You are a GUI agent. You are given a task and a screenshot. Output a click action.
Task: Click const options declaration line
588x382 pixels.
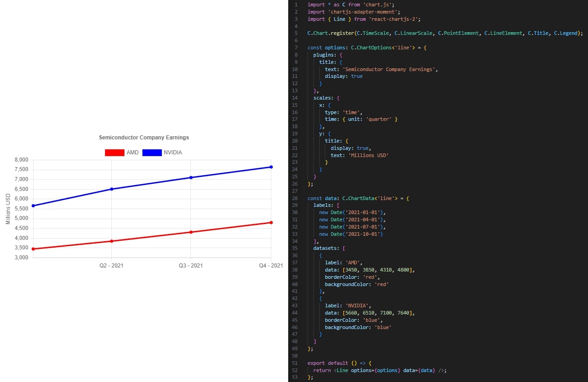click(x=367, y=48)
